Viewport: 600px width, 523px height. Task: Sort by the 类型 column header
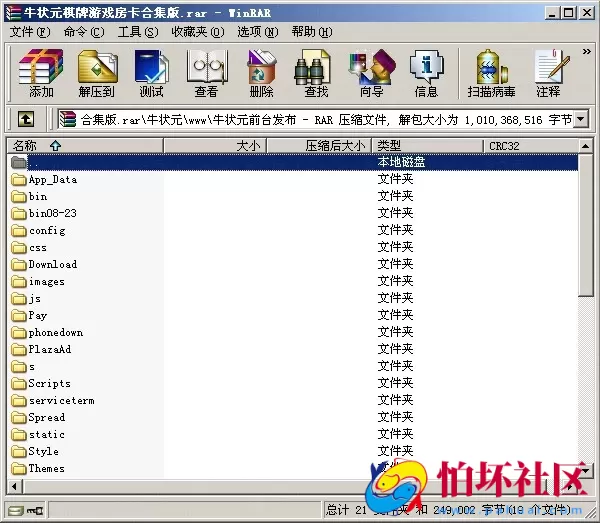427,146
